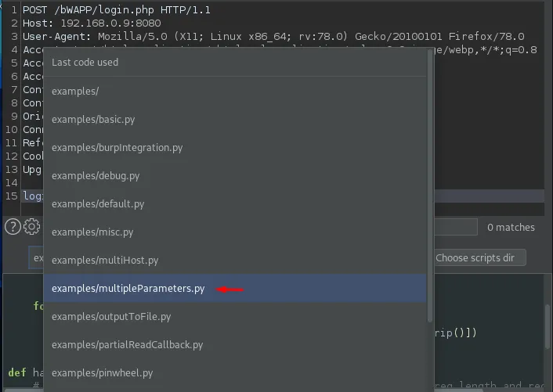Select examples/pinwheel.py from the list
Image resolution: width=553 pixels, height=392 pixels.
102,373
